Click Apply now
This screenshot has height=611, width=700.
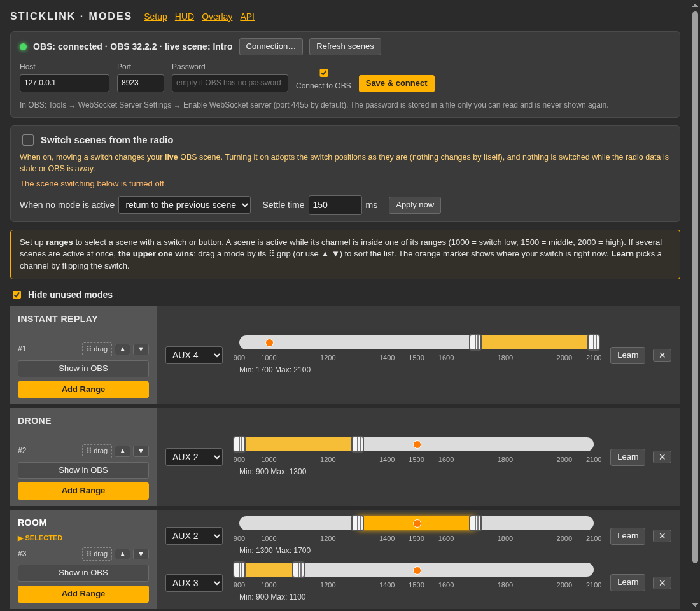tap(415, 205)
